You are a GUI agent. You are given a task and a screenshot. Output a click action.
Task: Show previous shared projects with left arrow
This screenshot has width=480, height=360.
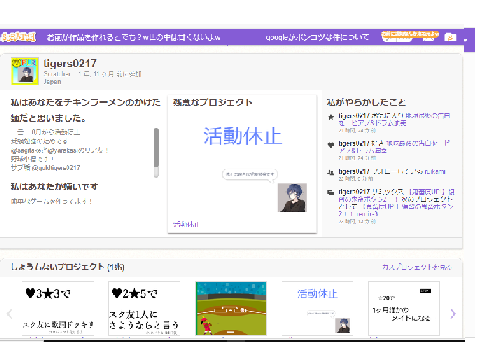10,314
